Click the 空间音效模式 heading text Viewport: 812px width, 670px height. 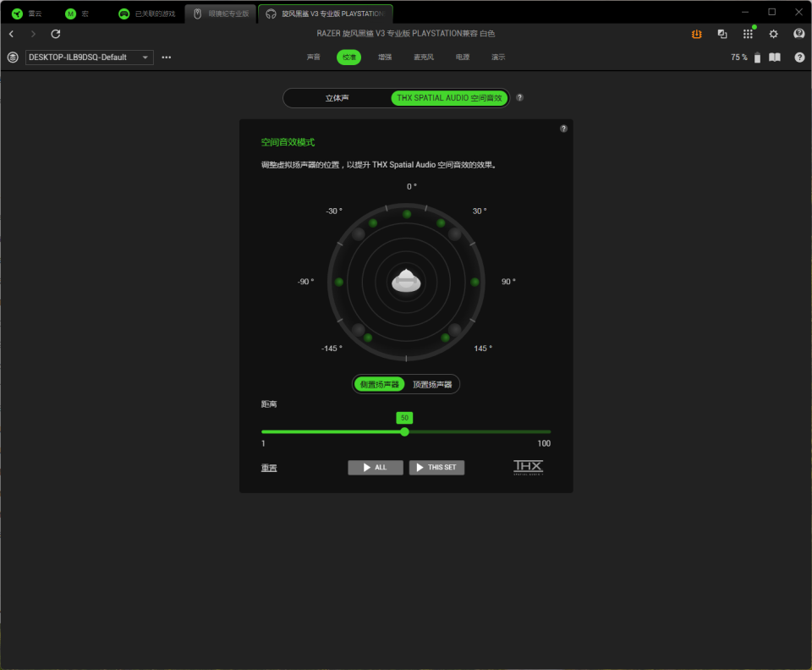(288, 142)
